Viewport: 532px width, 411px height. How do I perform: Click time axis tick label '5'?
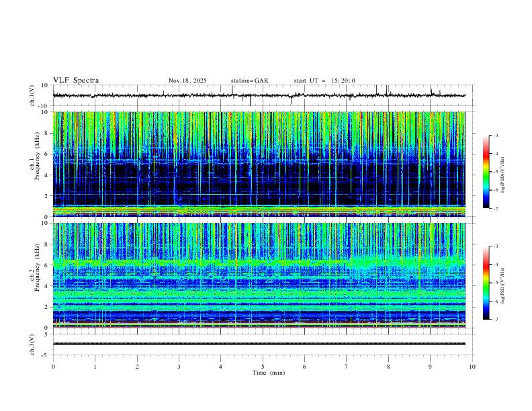263,367
